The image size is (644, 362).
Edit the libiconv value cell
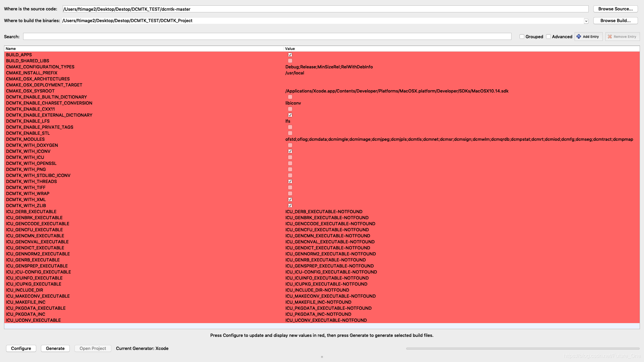(x=293, y=103)
